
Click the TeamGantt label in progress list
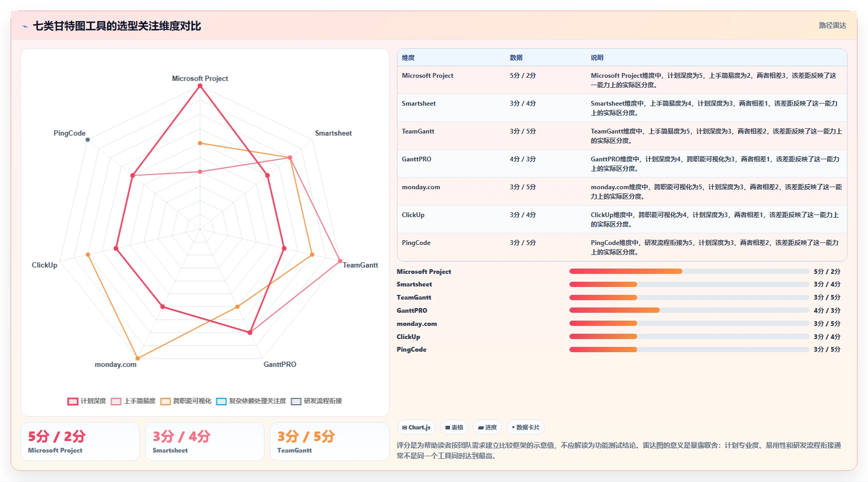(x=414, y=298)
